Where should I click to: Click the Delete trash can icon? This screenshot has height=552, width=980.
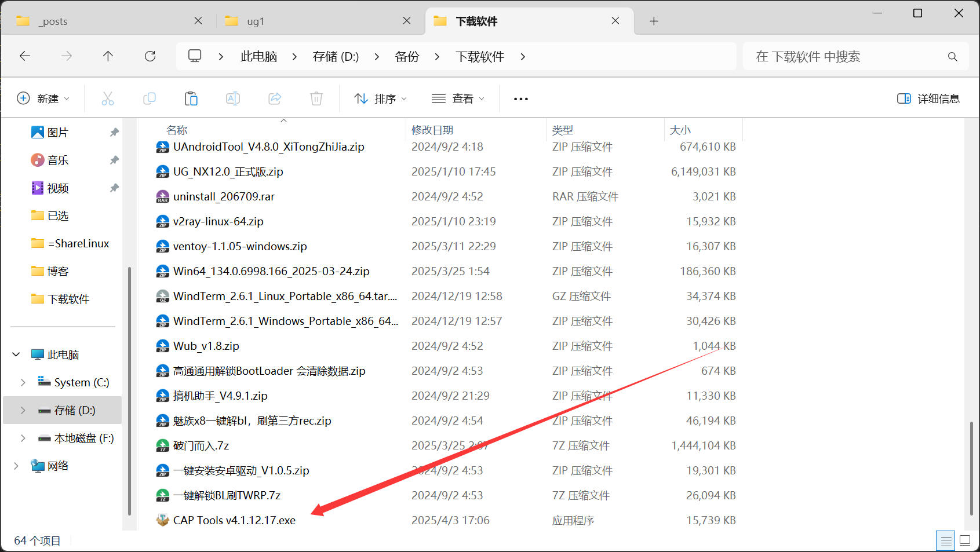click(316, 98)
